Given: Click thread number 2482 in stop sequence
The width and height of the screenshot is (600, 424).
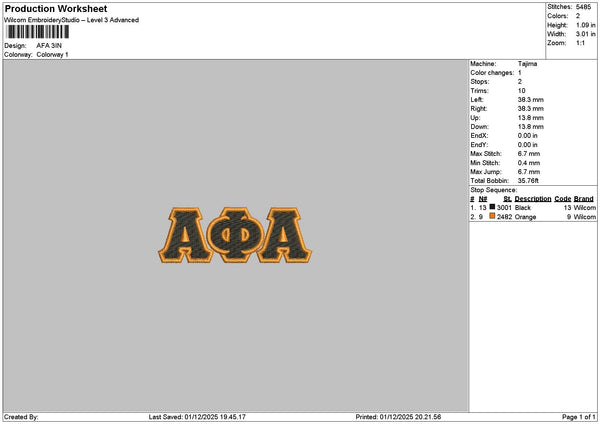Looking at the screenshot, I should 504,217.
